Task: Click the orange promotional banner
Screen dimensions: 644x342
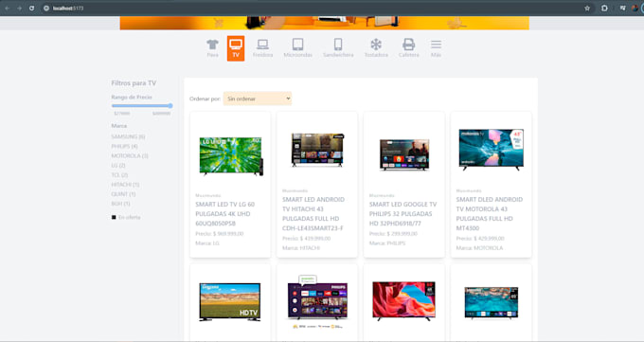Action: (325, 23)
